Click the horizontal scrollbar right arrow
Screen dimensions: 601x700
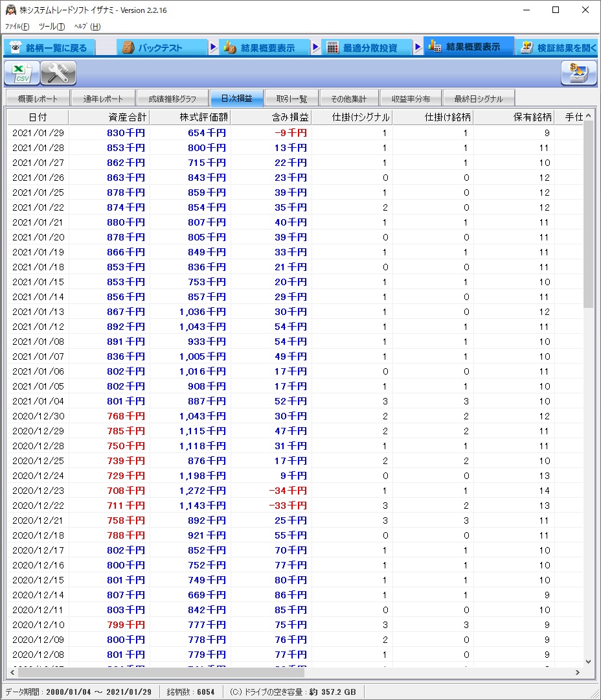click(578, 673)
